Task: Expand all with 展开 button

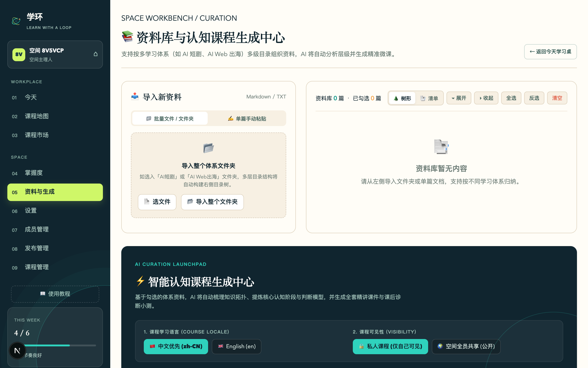Action: [459, 98]
